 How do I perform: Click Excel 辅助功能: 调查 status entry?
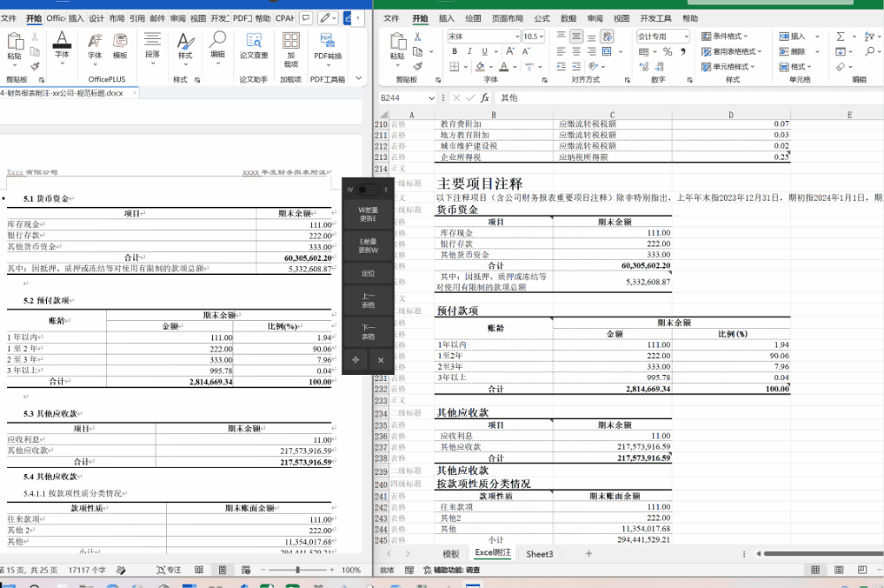[451, 570]
